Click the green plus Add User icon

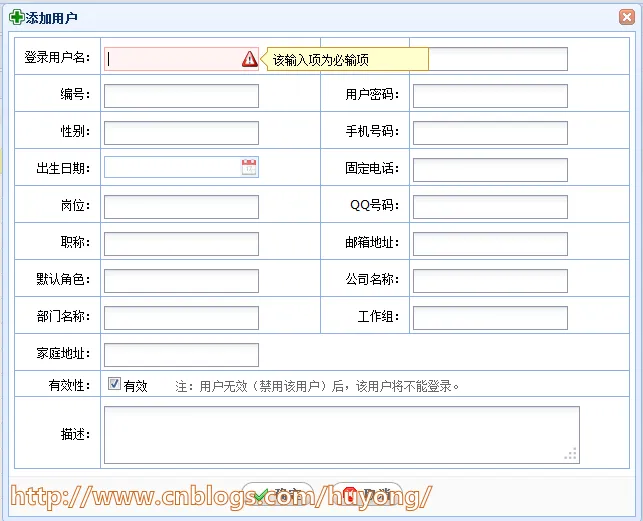[16, 18]
